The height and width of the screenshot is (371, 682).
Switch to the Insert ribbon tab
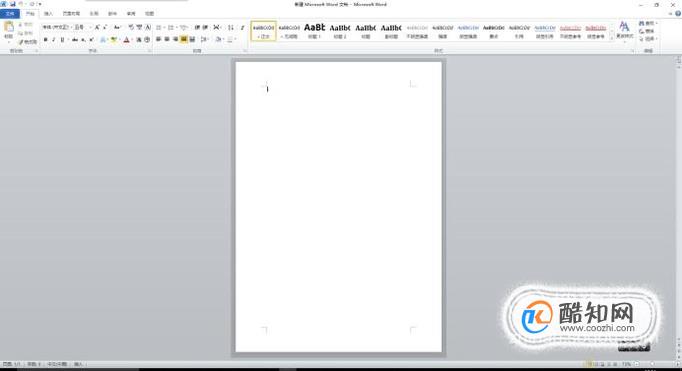(x=48, y=14)
